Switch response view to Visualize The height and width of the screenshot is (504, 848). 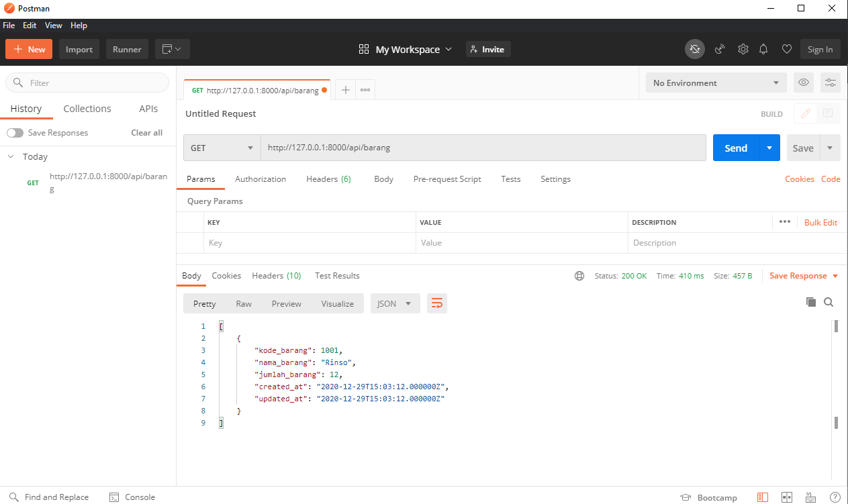coord(337,303)
